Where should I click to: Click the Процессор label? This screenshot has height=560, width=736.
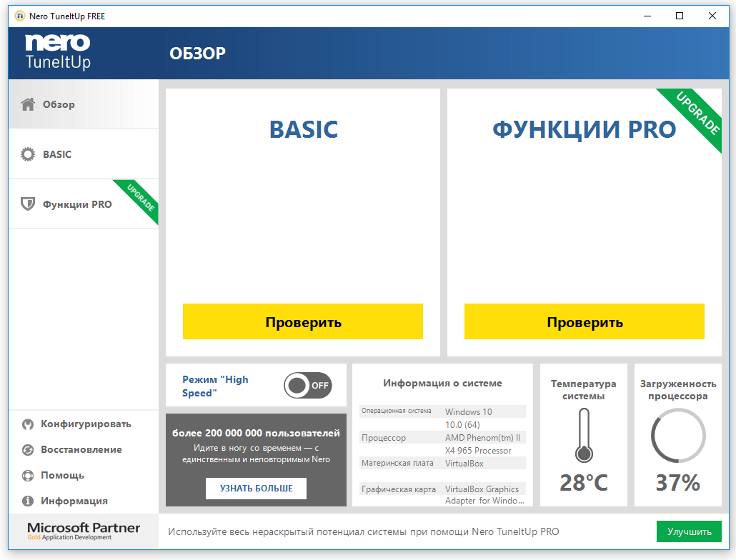[384, 438]
